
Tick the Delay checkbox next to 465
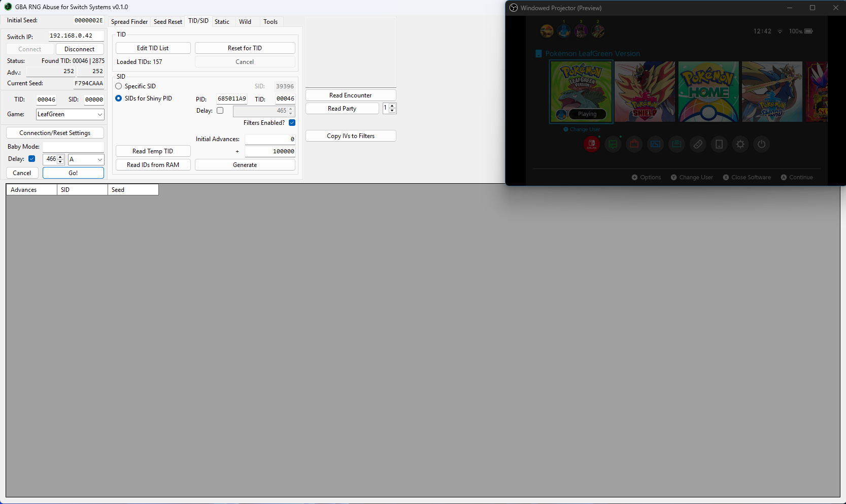pos(220,111)
